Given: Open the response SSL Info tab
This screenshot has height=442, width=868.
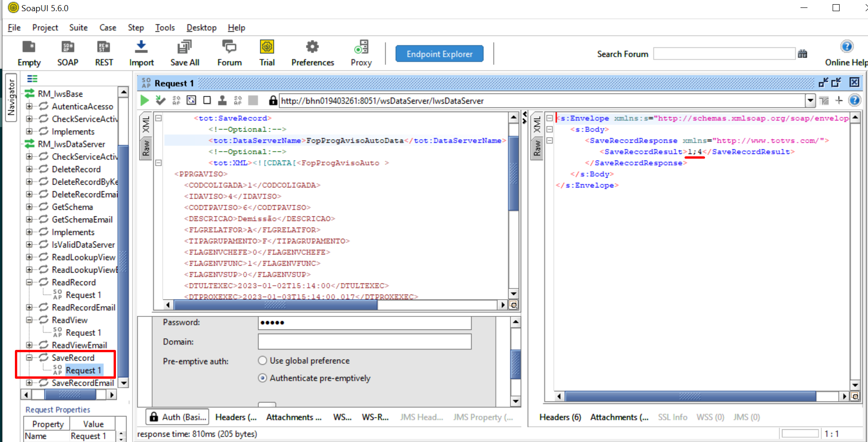Looking at the screenshot, I should [672, 417].
